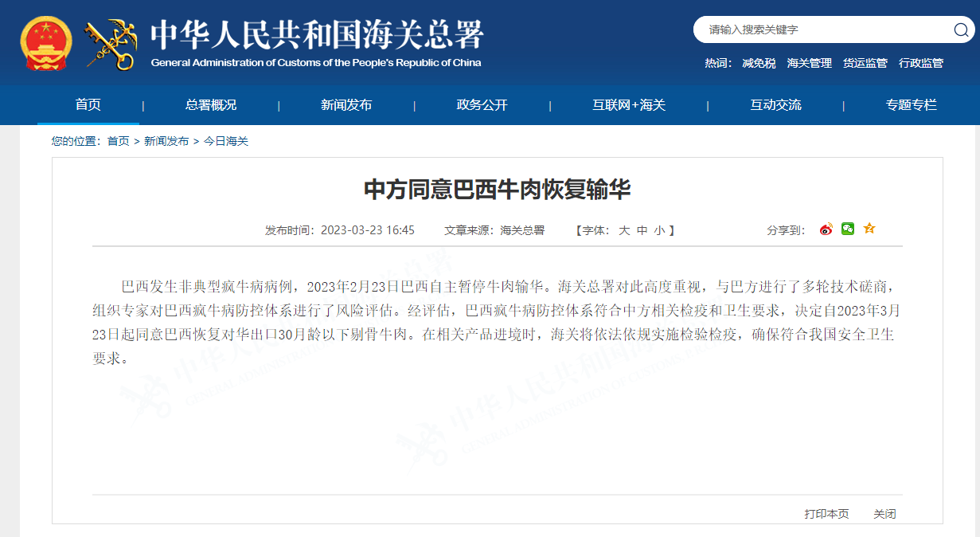Go to 新闻发布 in breadcrumb
The width and height of the screenshot is (980, 537).
click(x=166, y=141)
